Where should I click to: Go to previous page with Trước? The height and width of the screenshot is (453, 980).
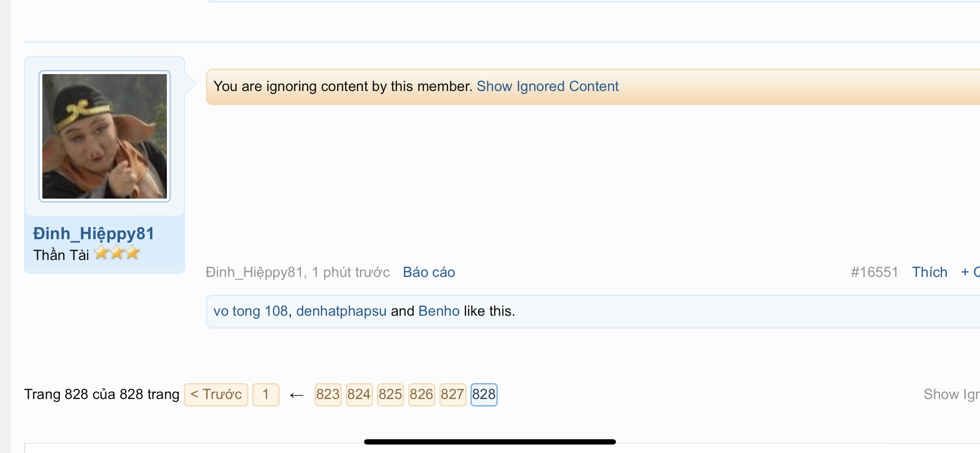point(216,394)
